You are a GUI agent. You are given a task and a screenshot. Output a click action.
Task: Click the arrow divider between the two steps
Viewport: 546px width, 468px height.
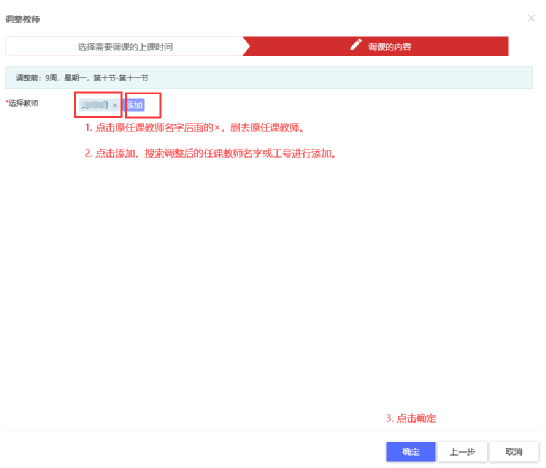[x=246, y=46]
